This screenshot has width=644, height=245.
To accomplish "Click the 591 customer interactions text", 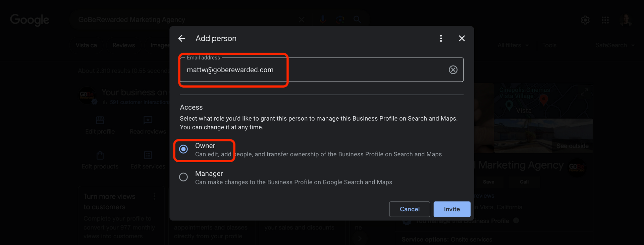I will (x=140, y=102).
